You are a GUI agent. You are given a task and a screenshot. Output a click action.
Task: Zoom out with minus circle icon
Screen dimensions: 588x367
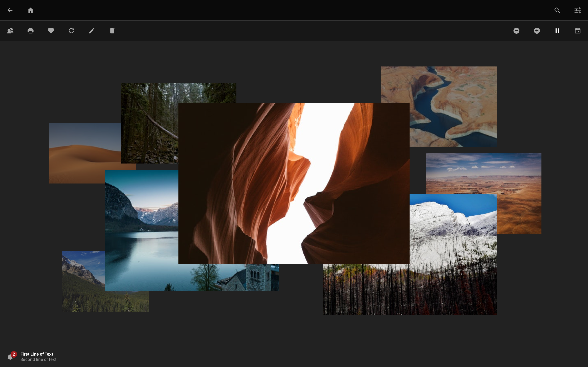click(516, 31)
